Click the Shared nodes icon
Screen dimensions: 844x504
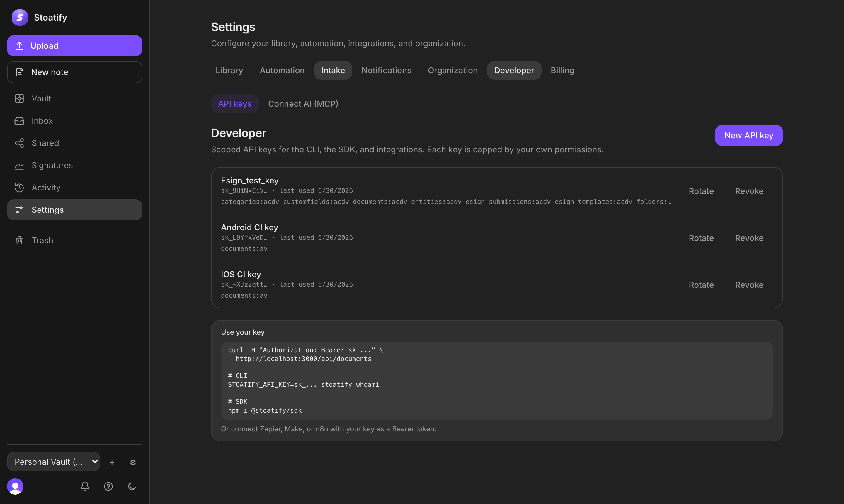[19, 143]
